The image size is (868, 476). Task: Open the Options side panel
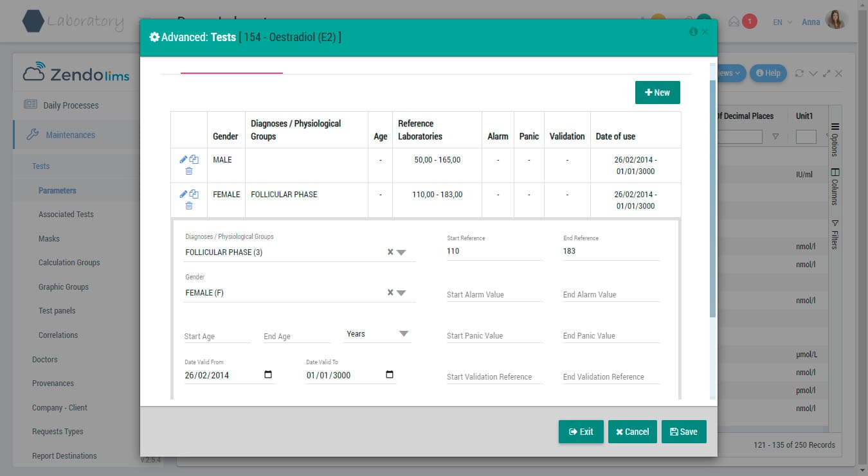point(835,139)
